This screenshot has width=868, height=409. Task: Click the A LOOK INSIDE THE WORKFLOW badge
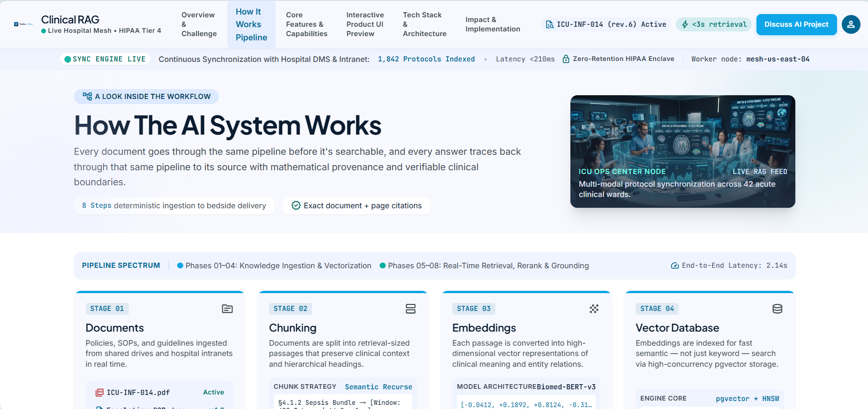tap(146, 97)
